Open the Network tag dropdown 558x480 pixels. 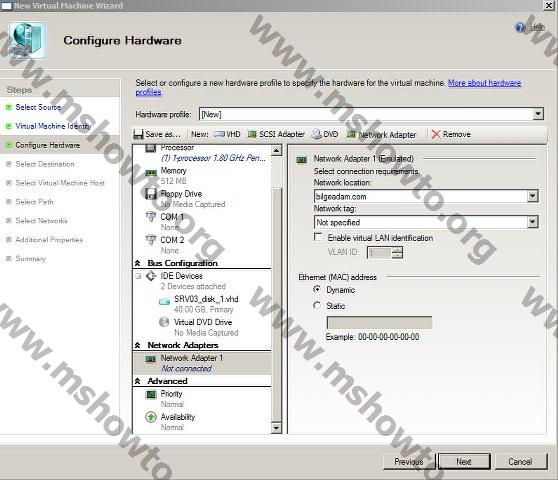(x=532, y=222)
